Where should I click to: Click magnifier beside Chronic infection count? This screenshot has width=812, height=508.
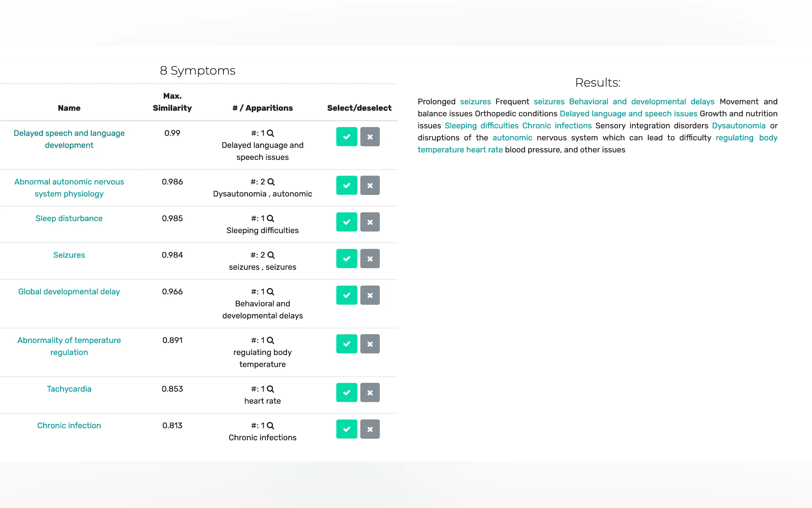click(270, 425)
